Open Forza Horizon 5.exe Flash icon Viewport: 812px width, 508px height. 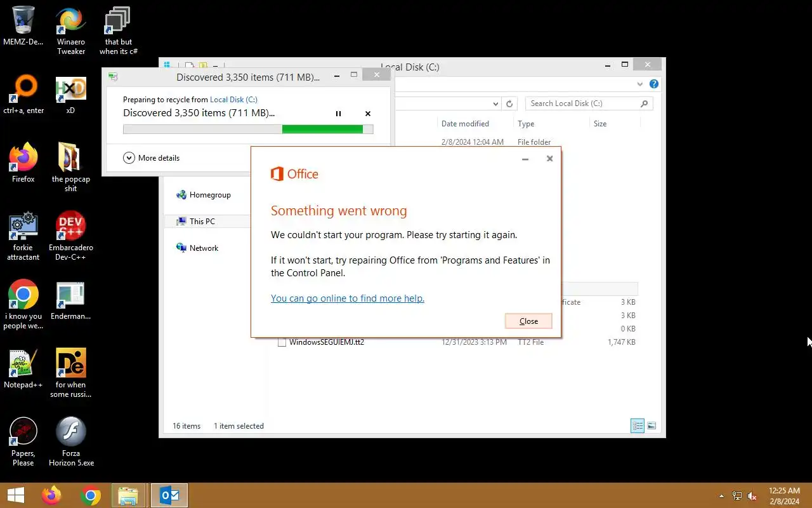click(x=71, y=442)
